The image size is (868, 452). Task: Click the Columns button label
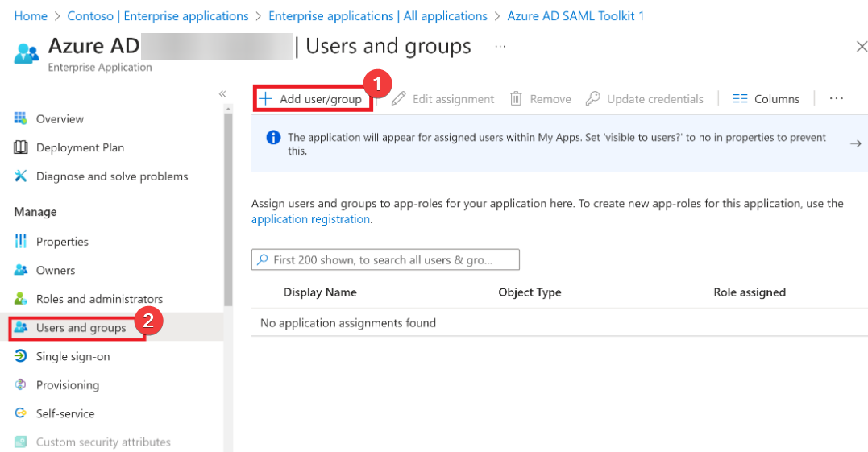pyautogui.click(x=777, y=99)
